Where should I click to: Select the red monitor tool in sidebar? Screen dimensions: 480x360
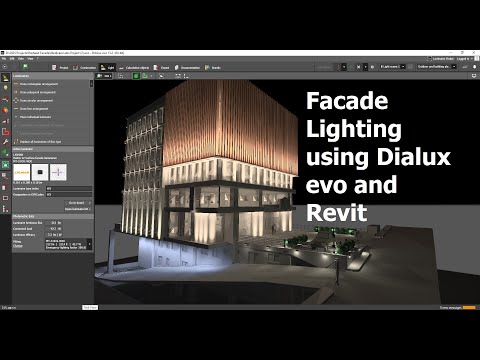click(5, 175)
